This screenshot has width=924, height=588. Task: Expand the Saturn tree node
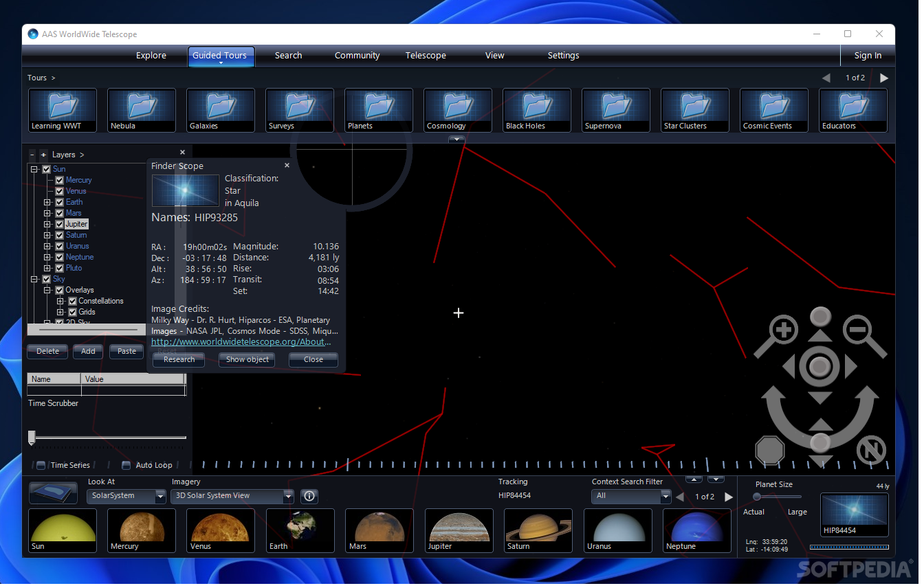click(47, 235)
